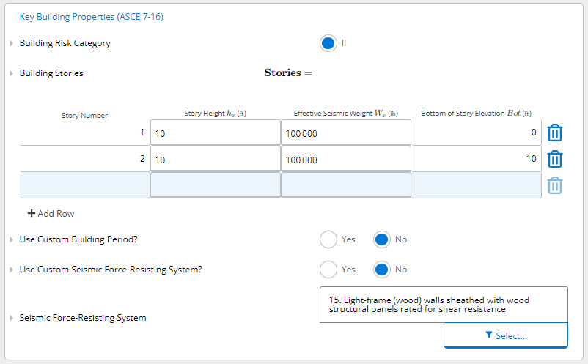Open the Key Building Properties (ASCE 7-16) link
This screenshot has width=588, height=364.
coord(92,17)
